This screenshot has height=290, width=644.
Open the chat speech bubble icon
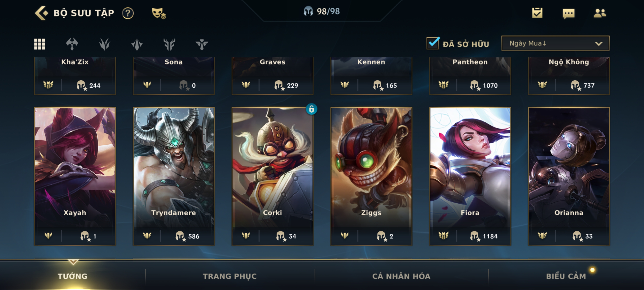point(569,13)
